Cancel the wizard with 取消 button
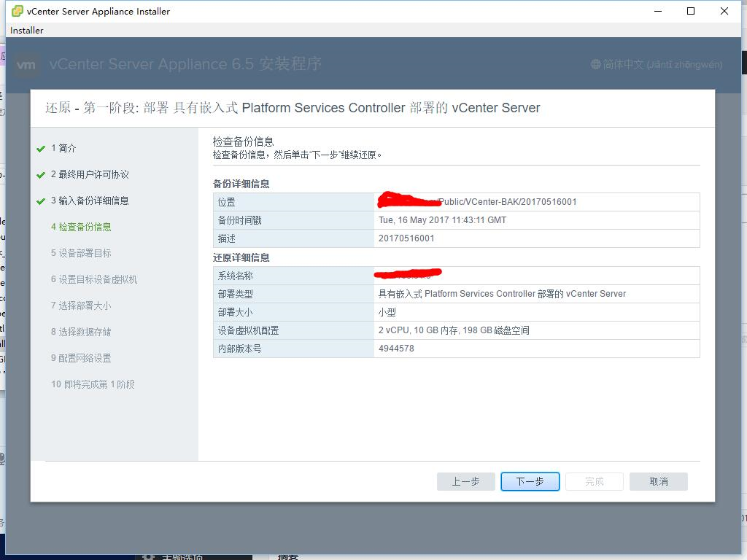Screen dimensions: 747x560 [659, 481]
